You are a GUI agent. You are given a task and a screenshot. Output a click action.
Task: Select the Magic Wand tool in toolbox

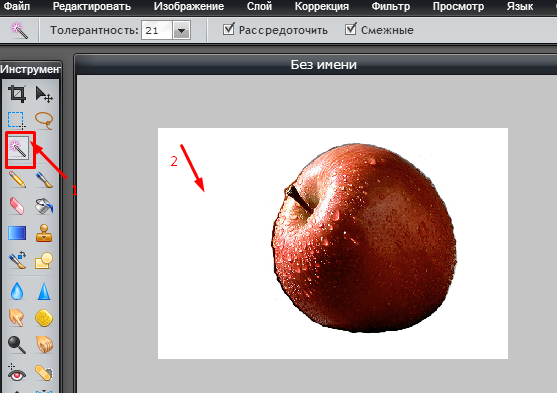pos(18,149)
